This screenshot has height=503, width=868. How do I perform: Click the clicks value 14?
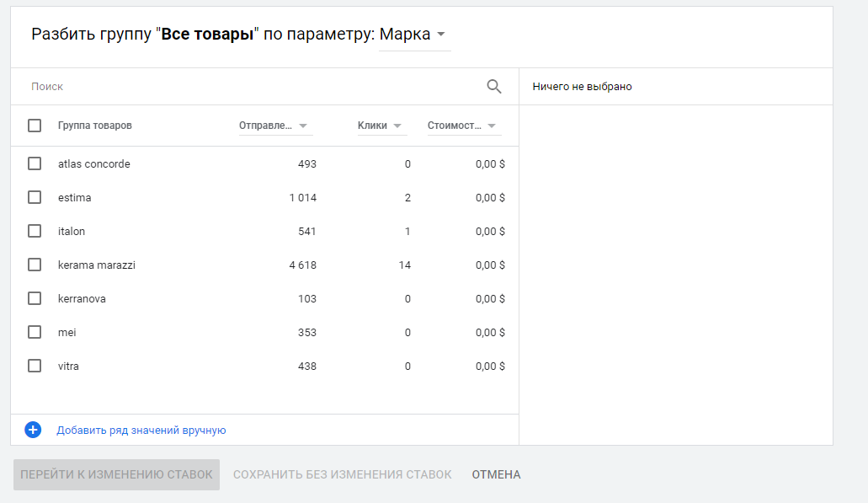tap(405, 265)
